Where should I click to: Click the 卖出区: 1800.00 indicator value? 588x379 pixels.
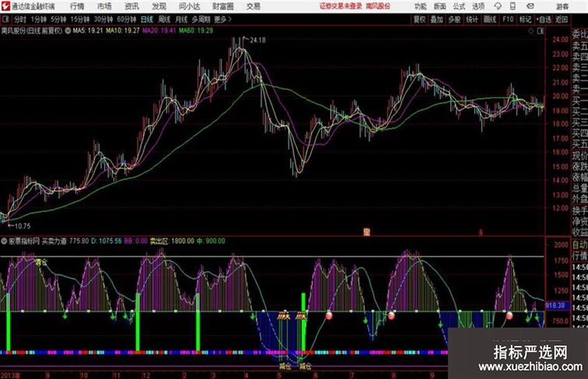[172, 241]
